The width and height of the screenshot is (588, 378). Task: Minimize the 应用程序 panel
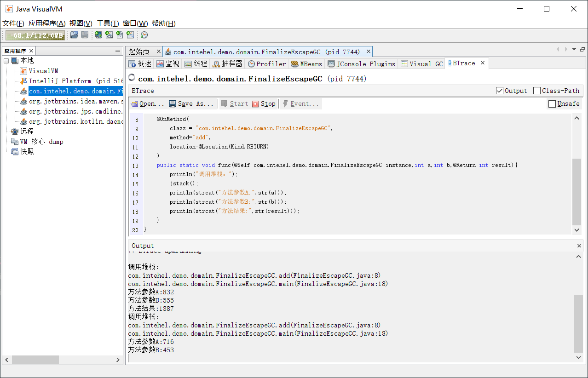118,51
